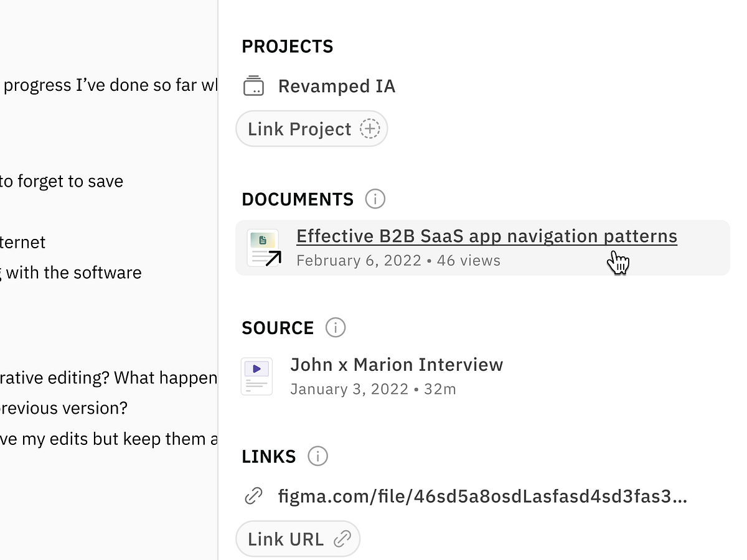747x560 pixels.
Task: Click the video interview thumbnail icon
Action: point(256,376)
